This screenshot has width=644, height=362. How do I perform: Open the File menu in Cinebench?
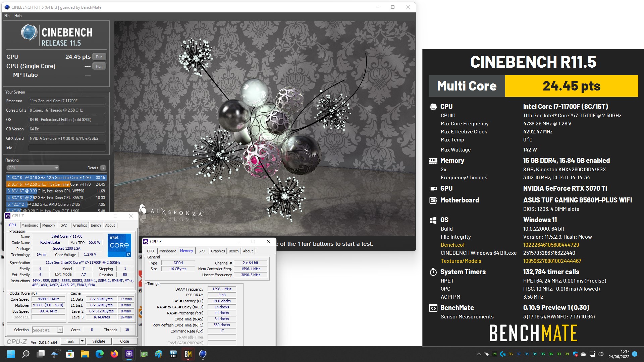(x=7, y=16)
